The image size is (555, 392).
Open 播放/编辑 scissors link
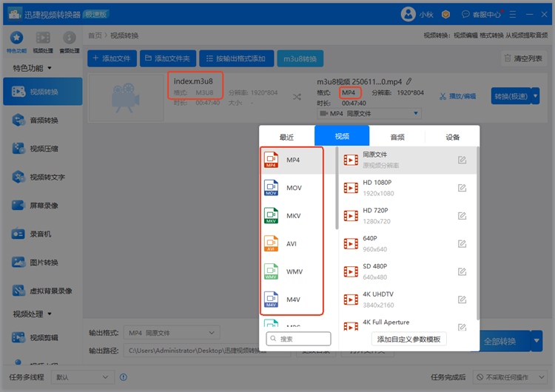click(x=457, y=96)
